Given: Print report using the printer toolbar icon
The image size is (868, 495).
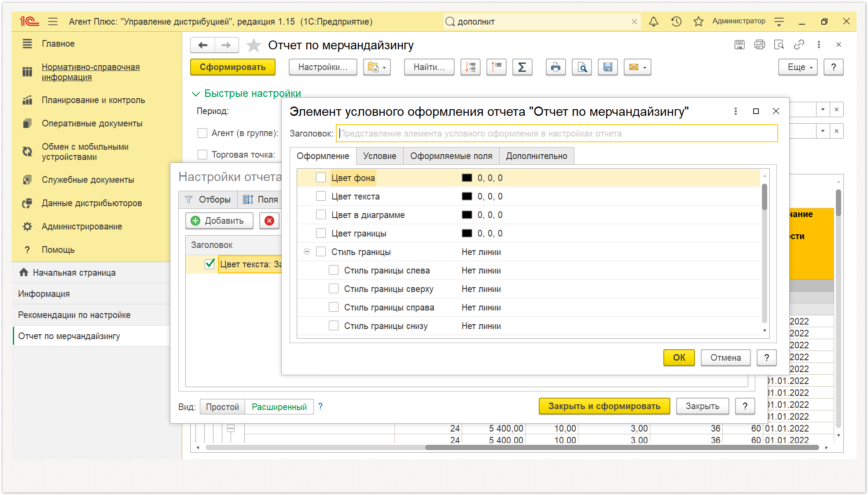Looking at the screenshot, I should point(556,67).
